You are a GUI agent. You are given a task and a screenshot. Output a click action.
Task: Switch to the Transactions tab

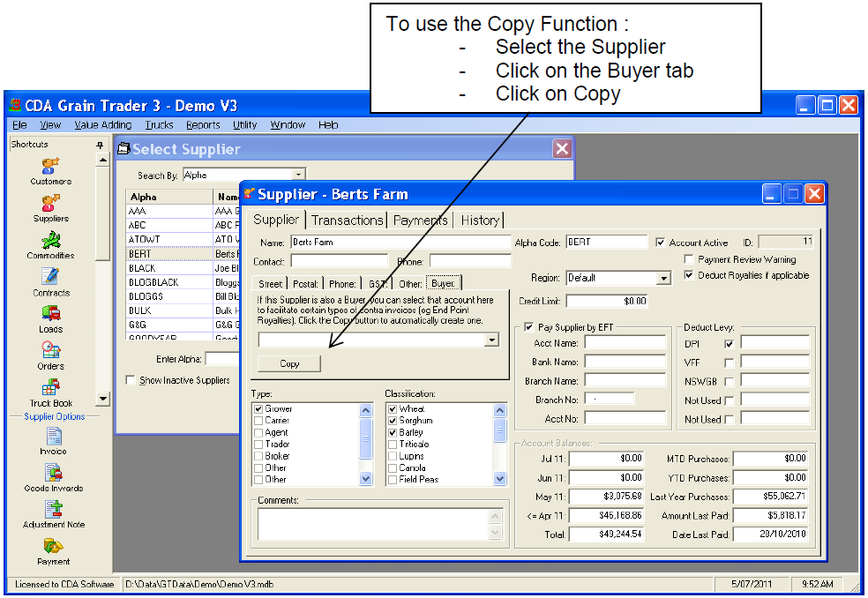[348, 221]
